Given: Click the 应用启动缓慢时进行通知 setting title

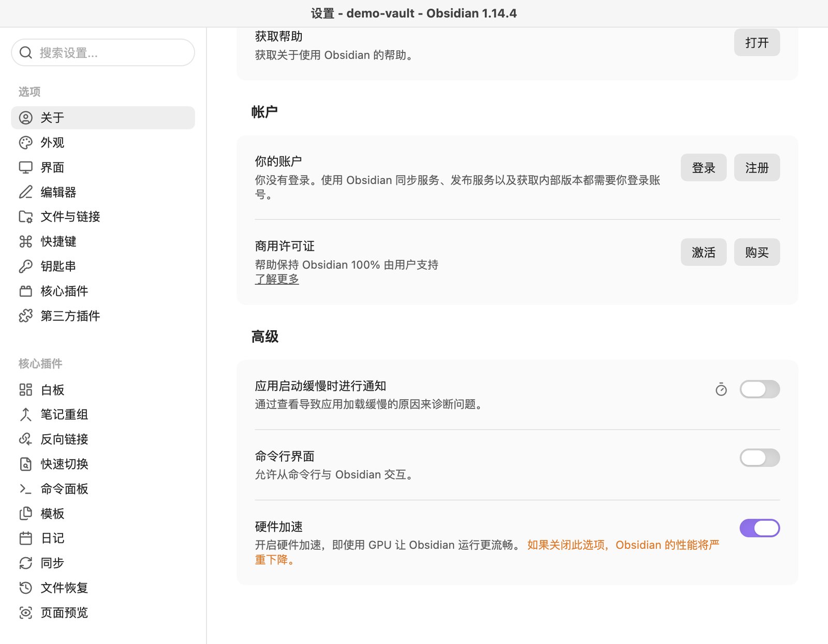Looking at the screenshot, I should pyautogui.click(x=320, y=386).
